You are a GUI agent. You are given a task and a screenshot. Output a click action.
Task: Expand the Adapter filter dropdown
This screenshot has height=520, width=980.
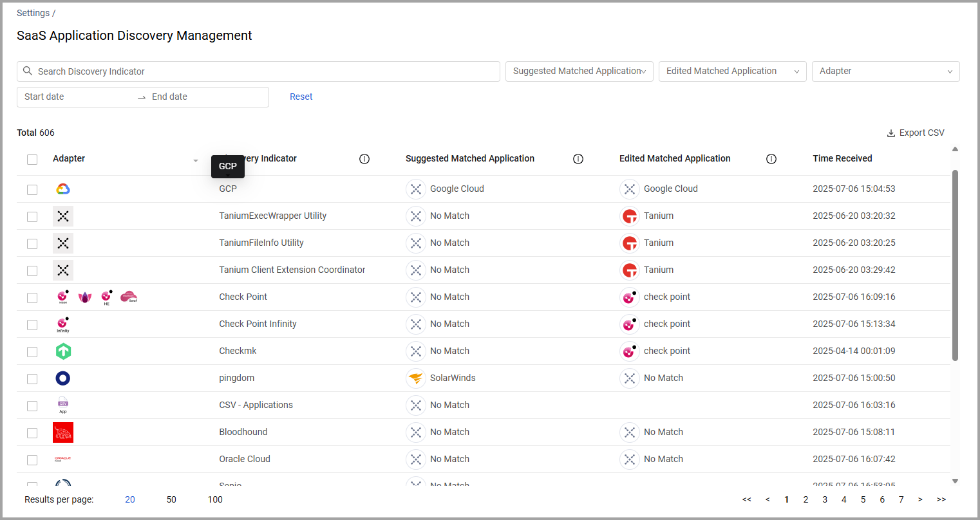pyautogui.click(x=885, y=71)
